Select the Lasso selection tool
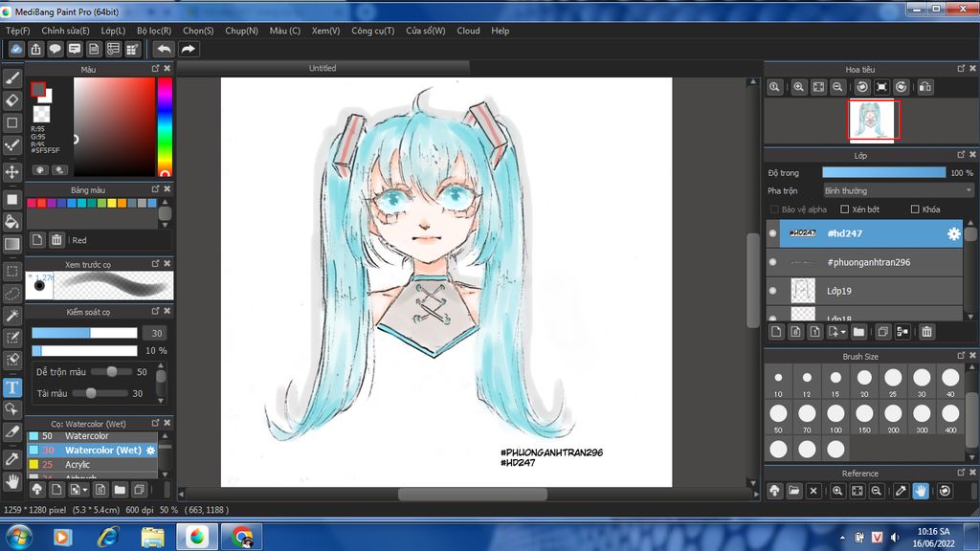This screenshot has width=980, height=551. pyautogui.click(x=12, y=293)
